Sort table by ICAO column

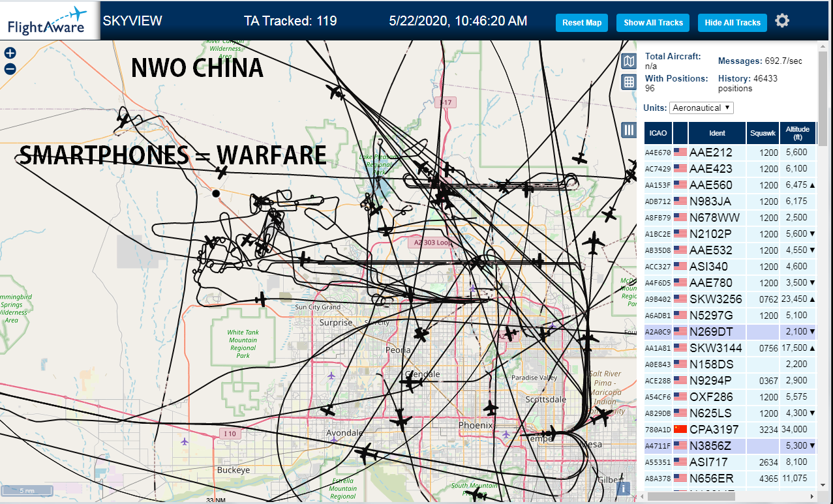pos(658,133)
